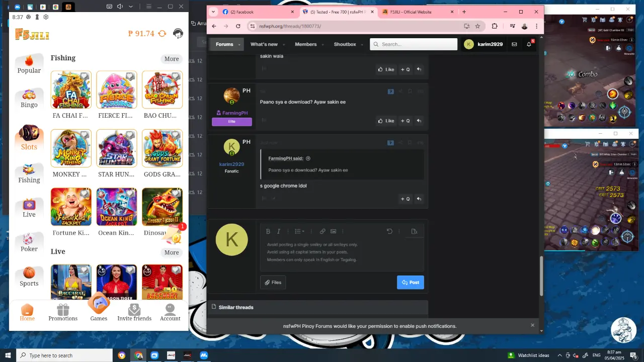Select the Live category in F5JILI sidebar

coord(29,208)
